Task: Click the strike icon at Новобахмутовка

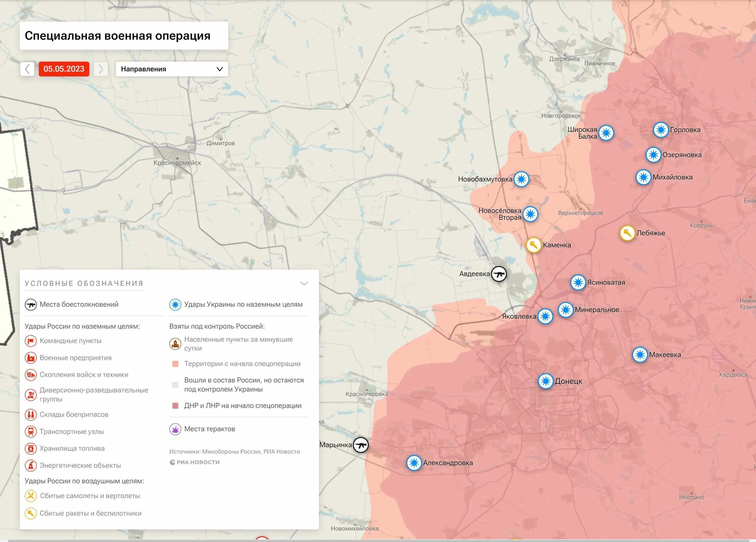Action: [521, 179]
